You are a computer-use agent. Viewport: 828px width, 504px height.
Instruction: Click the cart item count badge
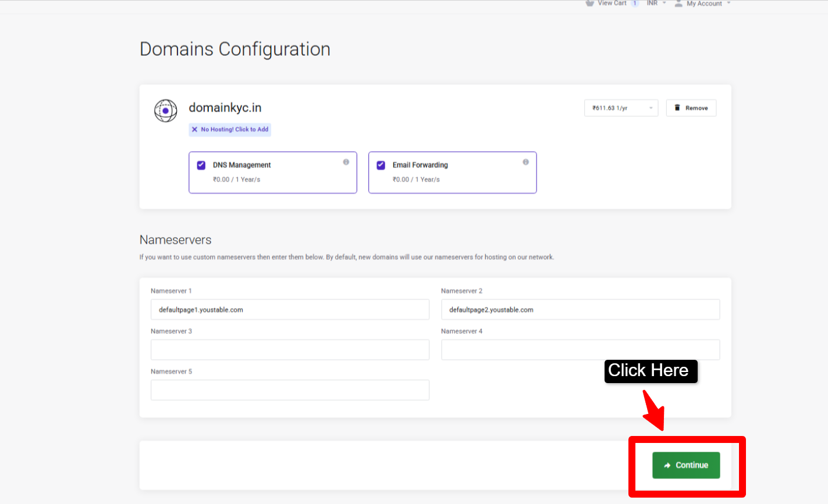pos(634,2)
